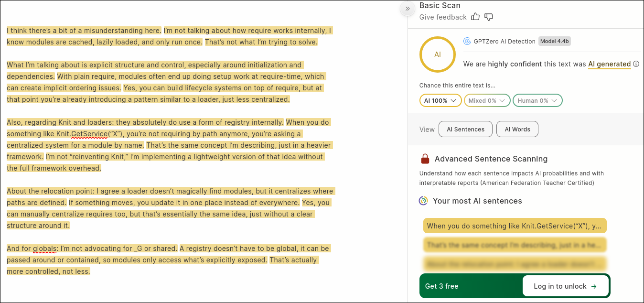Switch view to AI Sentences
Viewport: 644px width, 303px height.
coord(465,129)
